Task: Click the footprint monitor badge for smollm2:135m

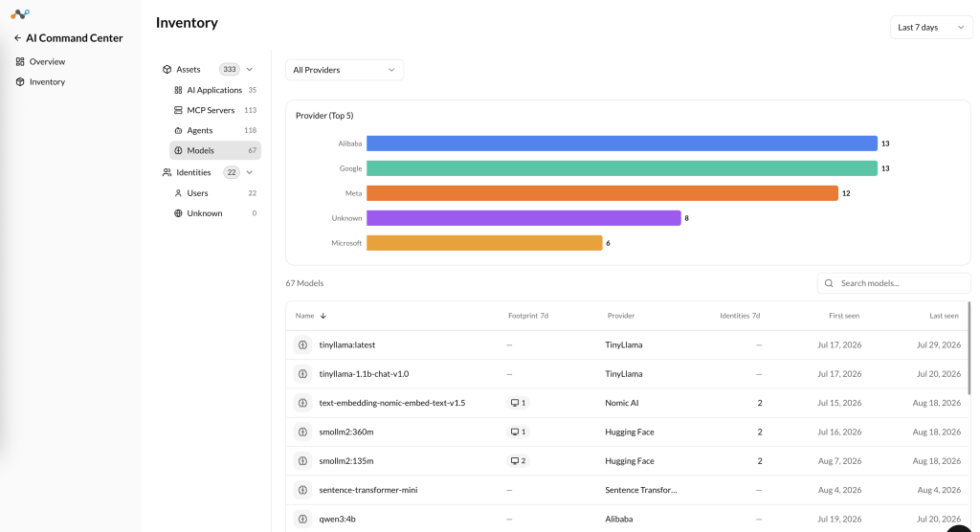Action: coord(518,461)
